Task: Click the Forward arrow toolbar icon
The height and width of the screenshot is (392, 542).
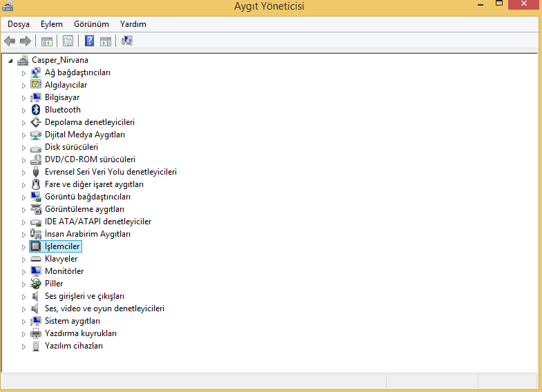Action: (x=26, y=41)
